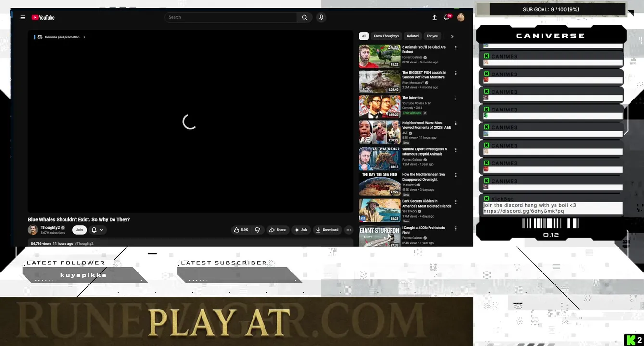
Task: Like the video with 5.9K likes
Action: click(x=241, y=230)
